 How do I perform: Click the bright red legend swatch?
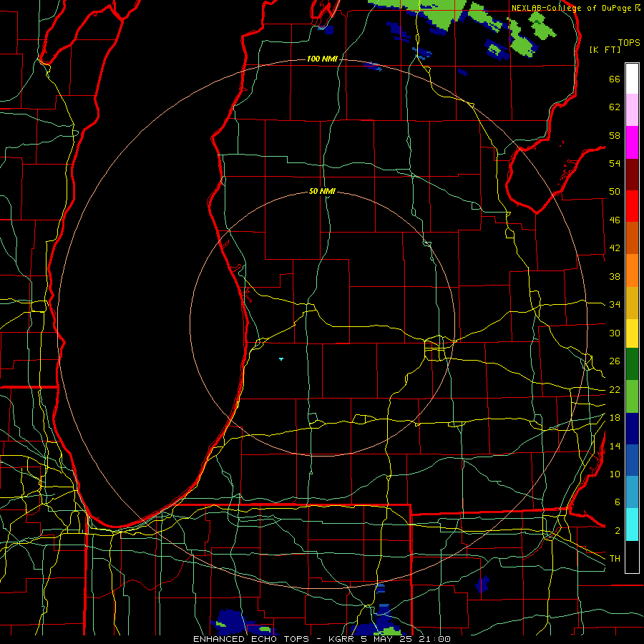[632, 206]
